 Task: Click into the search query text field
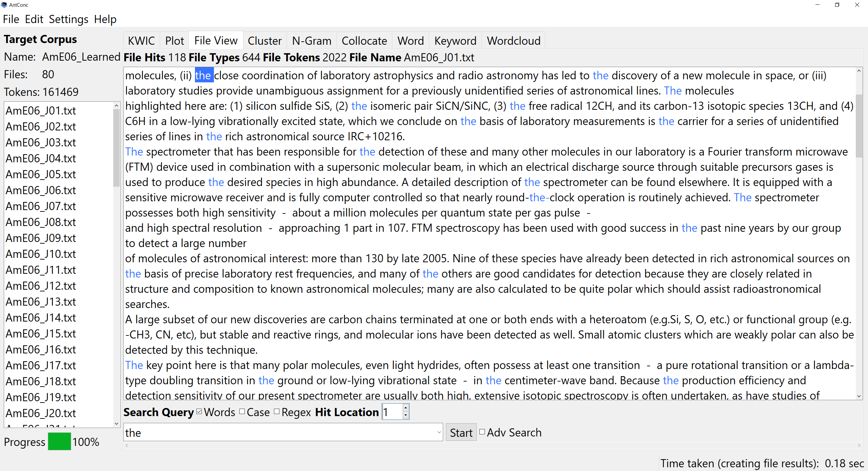click(278, 432)
